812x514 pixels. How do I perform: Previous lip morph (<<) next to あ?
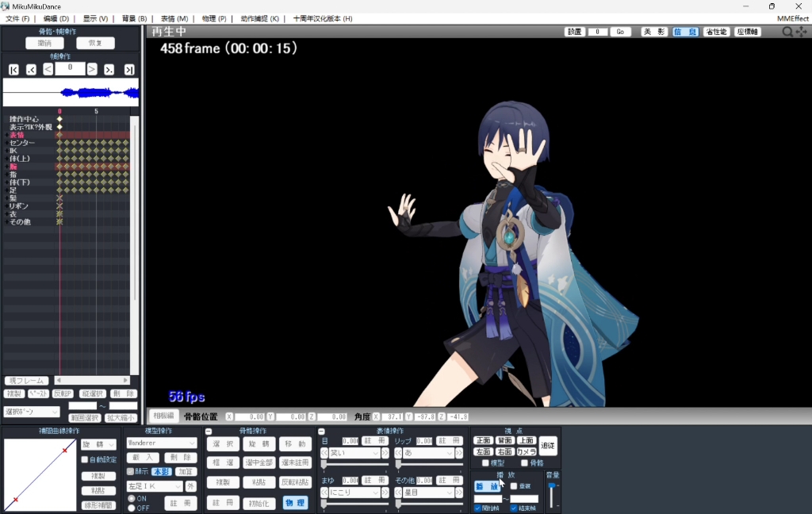(x=398, y=453)
